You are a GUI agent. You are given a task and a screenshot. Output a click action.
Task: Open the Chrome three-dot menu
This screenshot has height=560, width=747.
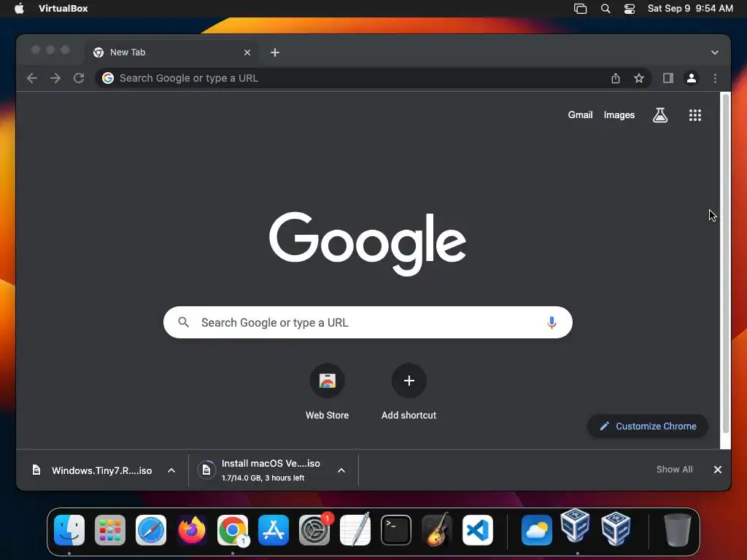pos(715,78)
